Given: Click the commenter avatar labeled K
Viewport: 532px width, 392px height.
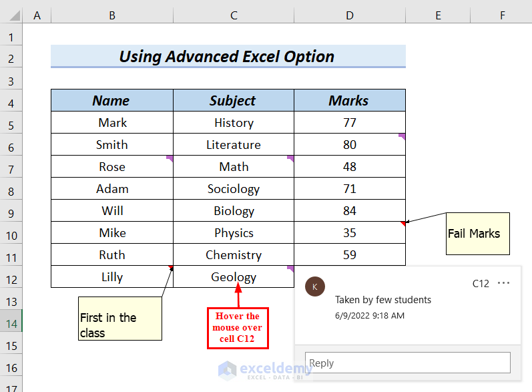Looking at the screenshot, I should pos(315,286).
